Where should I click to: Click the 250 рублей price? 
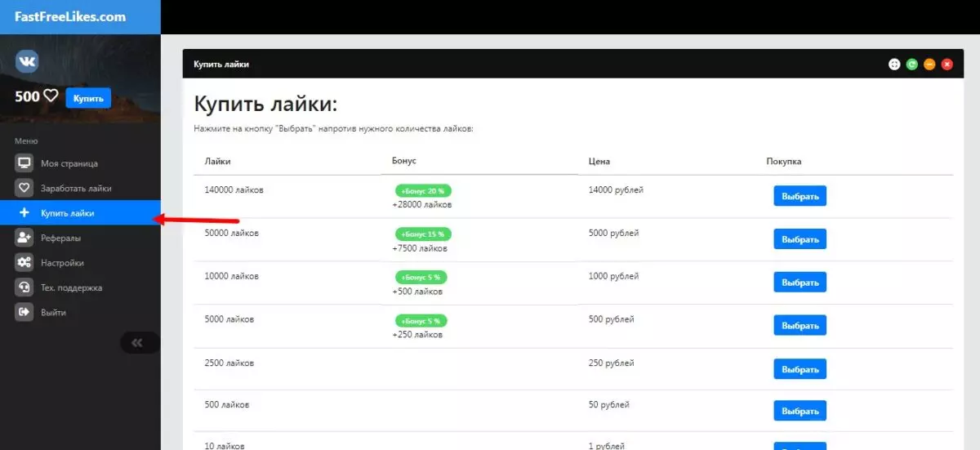(611, 363)
